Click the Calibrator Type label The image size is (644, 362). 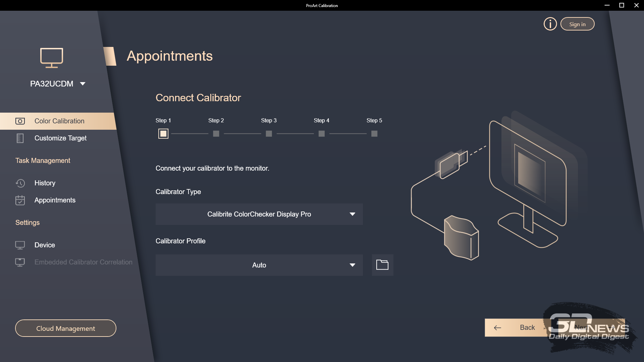(x=178, y=192)
